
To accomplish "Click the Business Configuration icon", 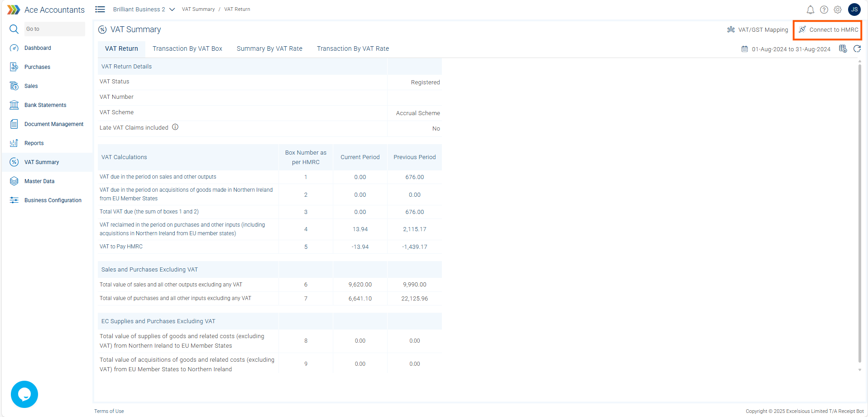I will (14, 200).
